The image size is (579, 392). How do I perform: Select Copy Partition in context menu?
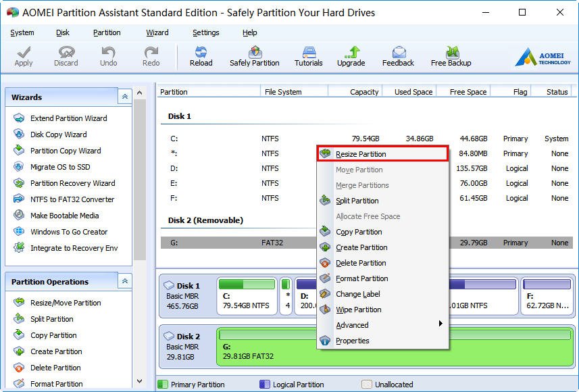click(x=382, y=232)
